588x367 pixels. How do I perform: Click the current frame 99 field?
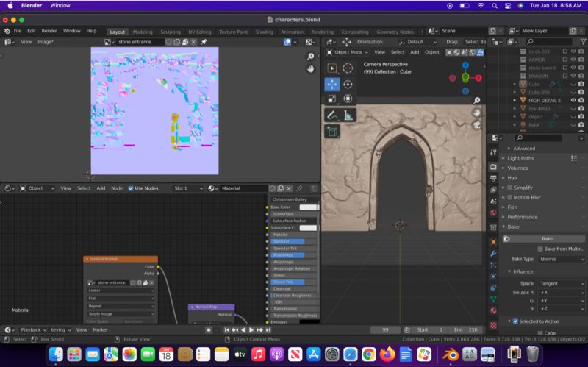click(x=385, y=329)
